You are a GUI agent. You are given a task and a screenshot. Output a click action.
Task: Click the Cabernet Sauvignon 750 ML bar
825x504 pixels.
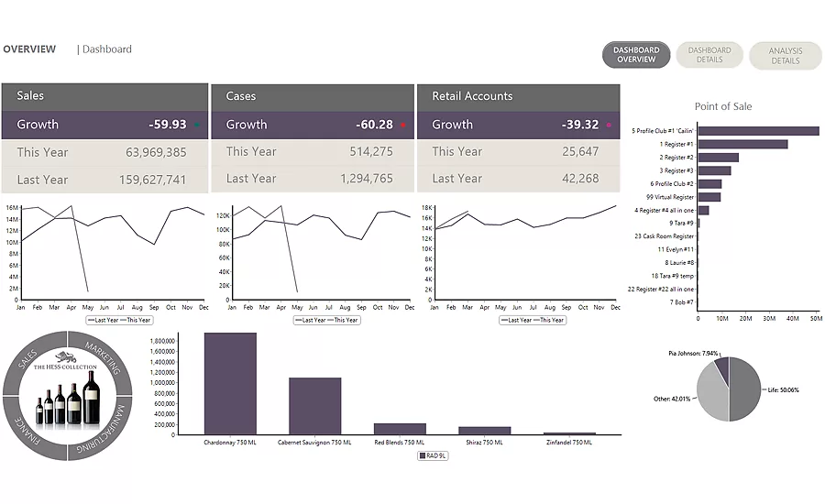coord(314,406)
